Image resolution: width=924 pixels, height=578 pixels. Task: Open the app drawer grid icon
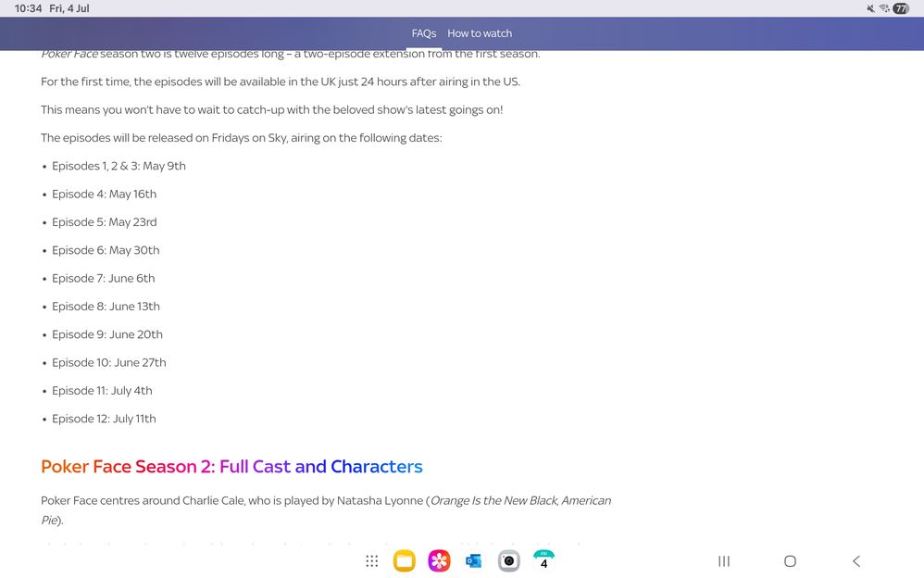371,561
